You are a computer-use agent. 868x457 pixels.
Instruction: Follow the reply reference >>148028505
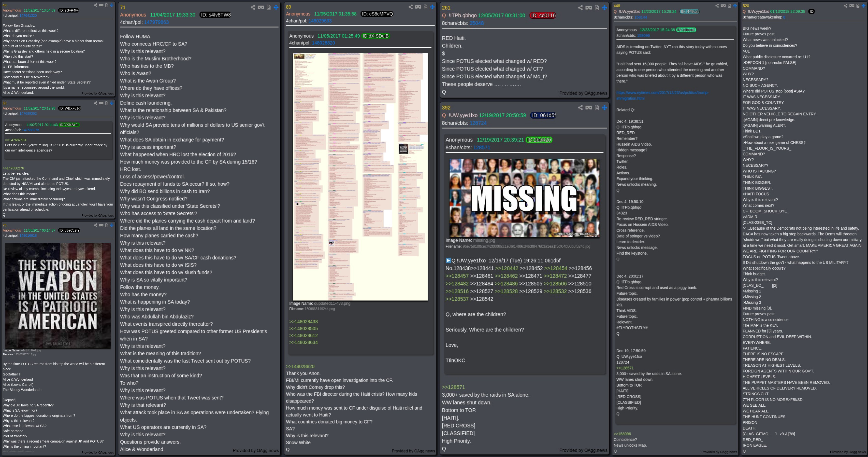tap(303, 329)
